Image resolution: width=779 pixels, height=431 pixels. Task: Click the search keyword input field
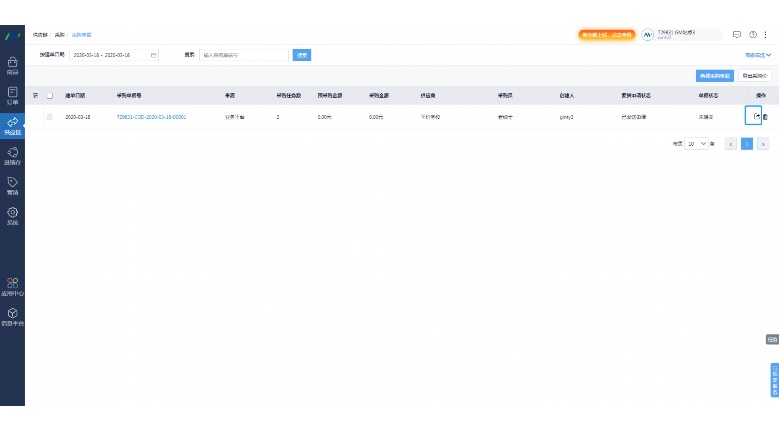point(243,55)
